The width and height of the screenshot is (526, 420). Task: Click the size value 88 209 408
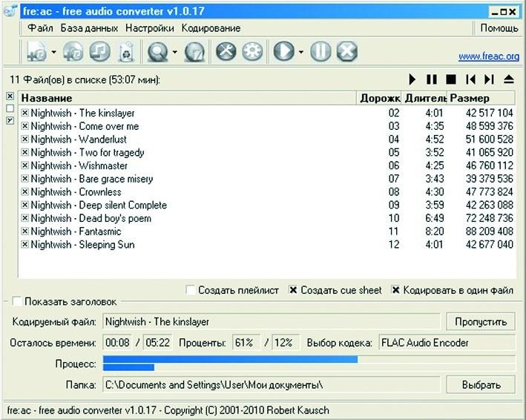[x=490, y=232]
